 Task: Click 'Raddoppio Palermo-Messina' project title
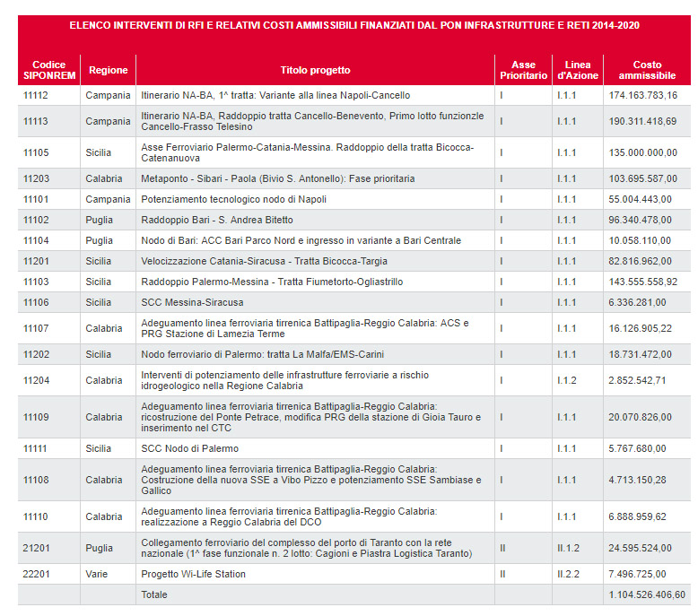point(272,282)
